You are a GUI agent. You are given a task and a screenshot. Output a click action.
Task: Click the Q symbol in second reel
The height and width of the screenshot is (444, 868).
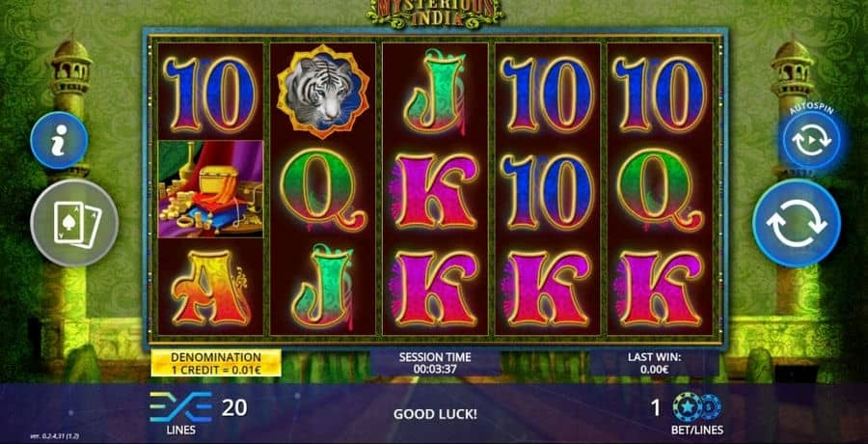[x=323, y=190]
